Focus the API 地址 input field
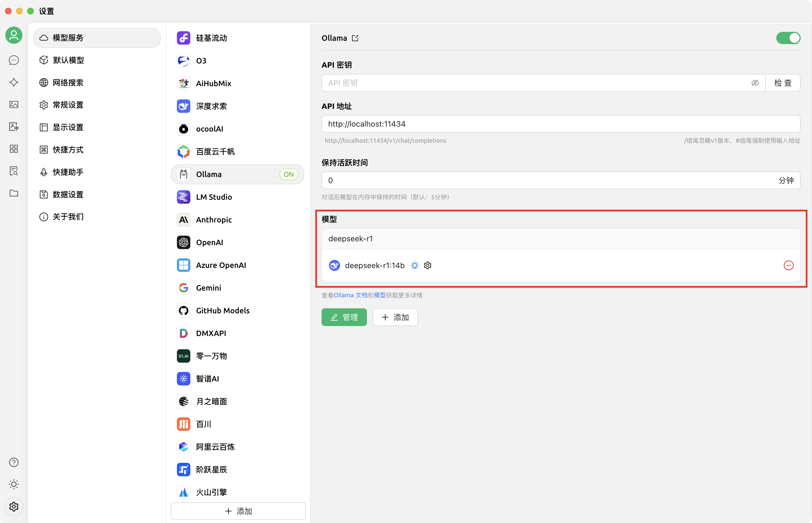Screen dimensions: 812x523 [x=561, y=124]
